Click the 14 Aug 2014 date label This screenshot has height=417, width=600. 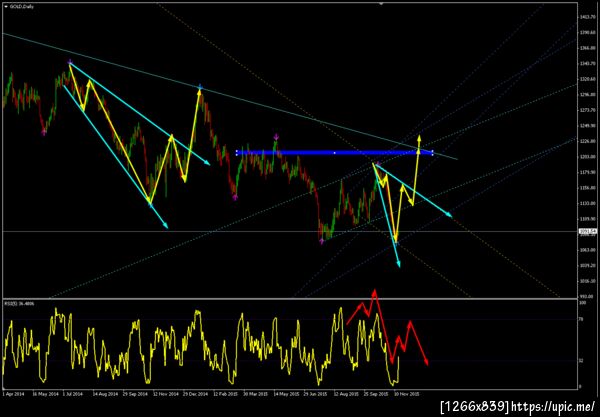(105, 394)
